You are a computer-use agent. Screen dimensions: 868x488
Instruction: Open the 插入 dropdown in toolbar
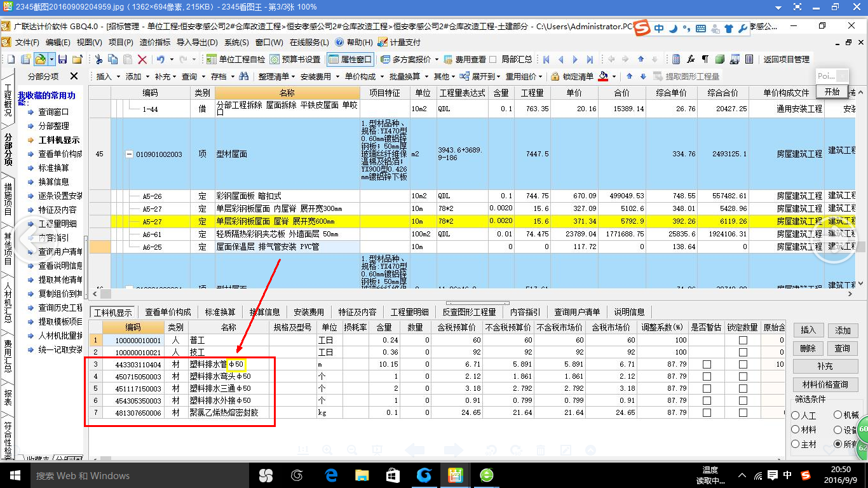[x=107, y=76]
